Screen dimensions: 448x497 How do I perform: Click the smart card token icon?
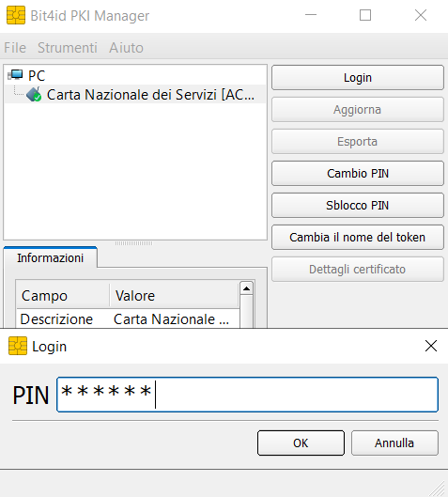click(x=34, y=95)
